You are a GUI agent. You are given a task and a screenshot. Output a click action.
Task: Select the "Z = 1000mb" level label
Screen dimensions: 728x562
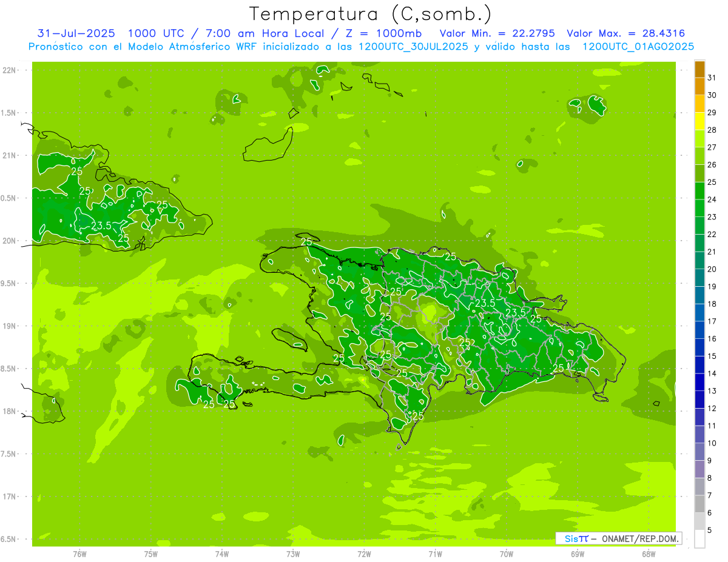pos(385,33)
